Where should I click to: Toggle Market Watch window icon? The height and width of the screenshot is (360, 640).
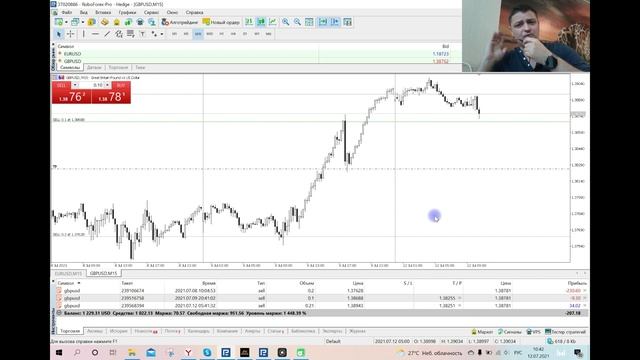click(x=91, y=22)
